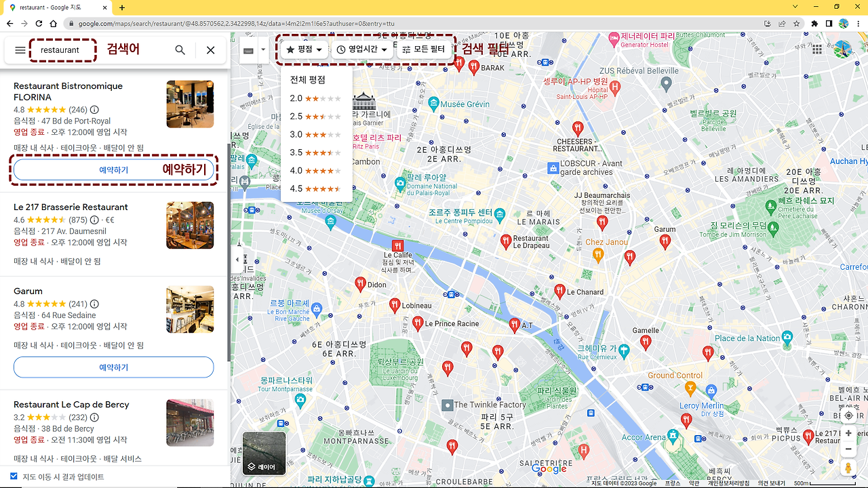The height and width of the screenshot is (488, 868).
Task: Select the Lobineau restaurant map marker
Action: 395,305
